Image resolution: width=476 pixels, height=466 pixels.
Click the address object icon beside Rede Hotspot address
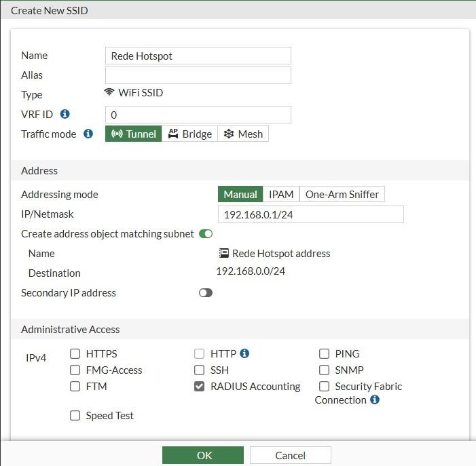223,253
